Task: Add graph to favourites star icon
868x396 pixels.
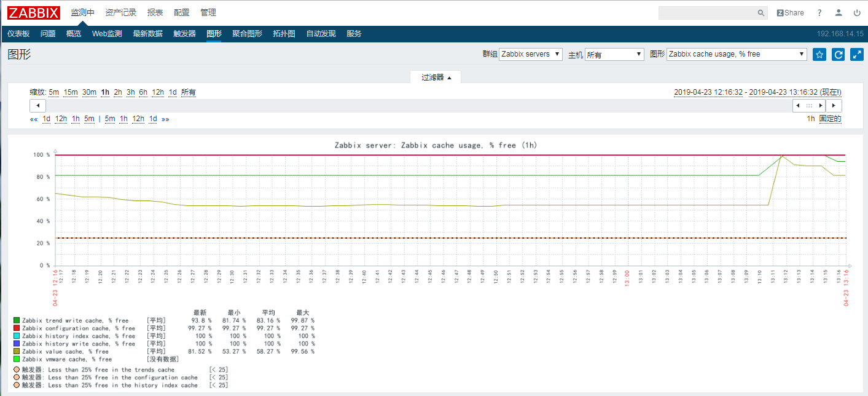Action: coord(819,55)
